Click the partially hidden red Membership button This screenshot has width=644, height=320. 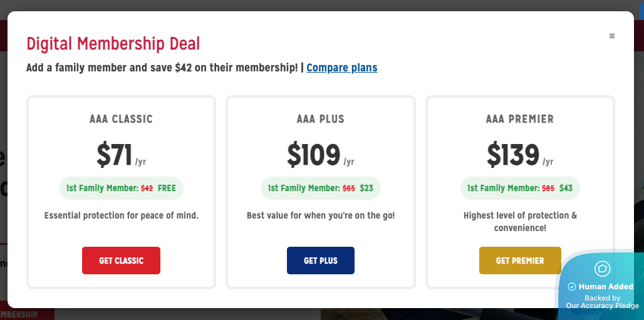pos(25,314)
